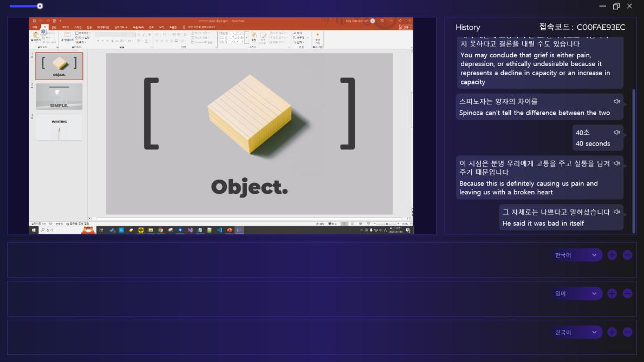This screenshot has width=644, height=362.
Task: Play audio for "He said it was bad"
Action: [616, 212]
